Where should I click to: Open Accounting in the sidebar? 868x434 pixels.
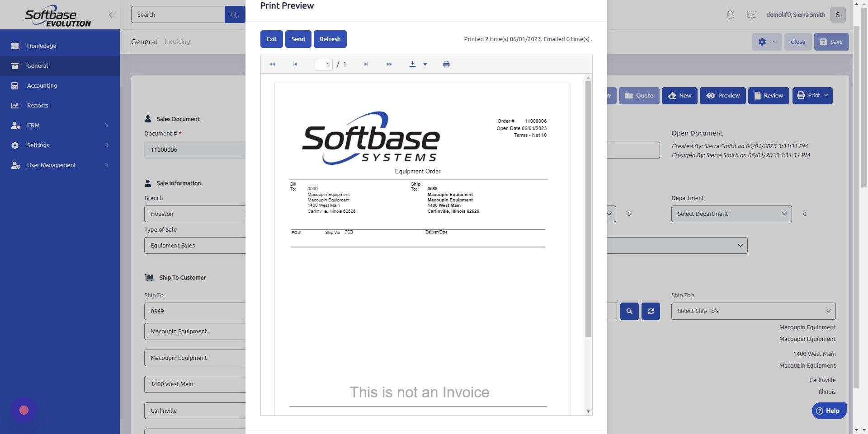(x=60, y=85)
